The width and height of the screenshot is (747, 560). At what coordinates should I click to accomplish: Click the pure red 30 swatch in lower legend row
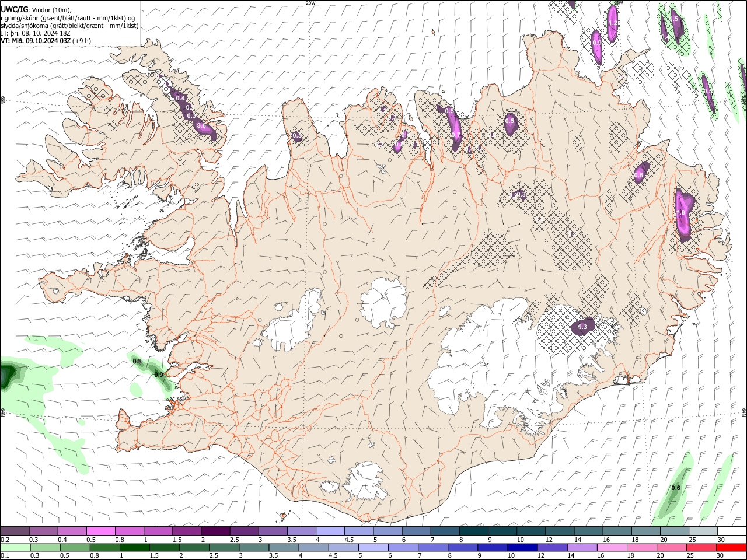pos(731,547)
